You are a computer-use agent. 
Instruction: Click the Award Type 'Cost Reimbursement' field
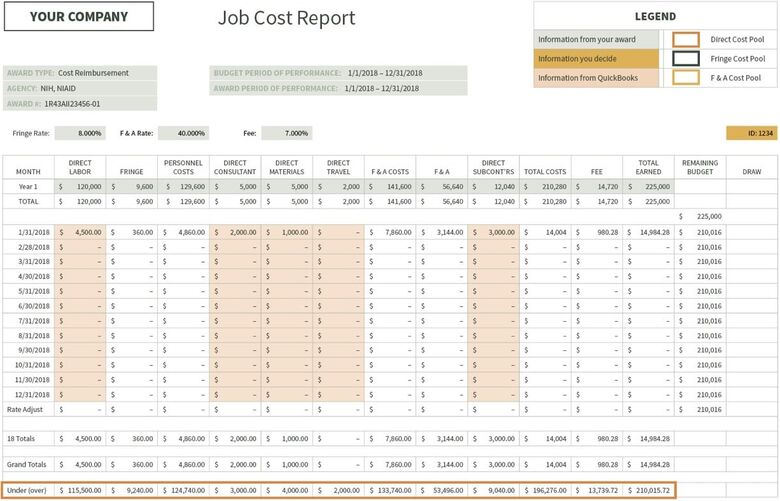80,73
